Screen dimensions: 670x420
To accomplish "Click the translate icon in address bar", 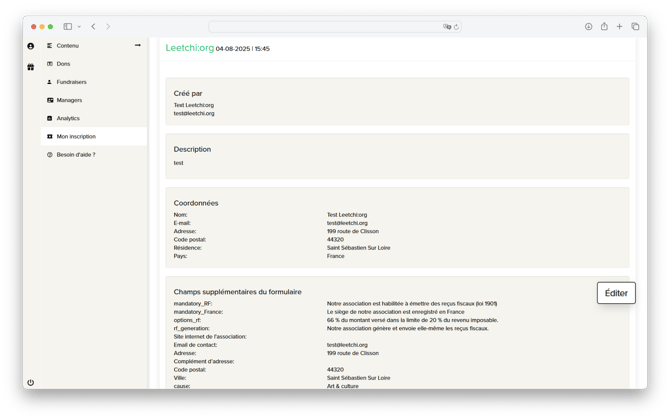I will pos(447,27).
